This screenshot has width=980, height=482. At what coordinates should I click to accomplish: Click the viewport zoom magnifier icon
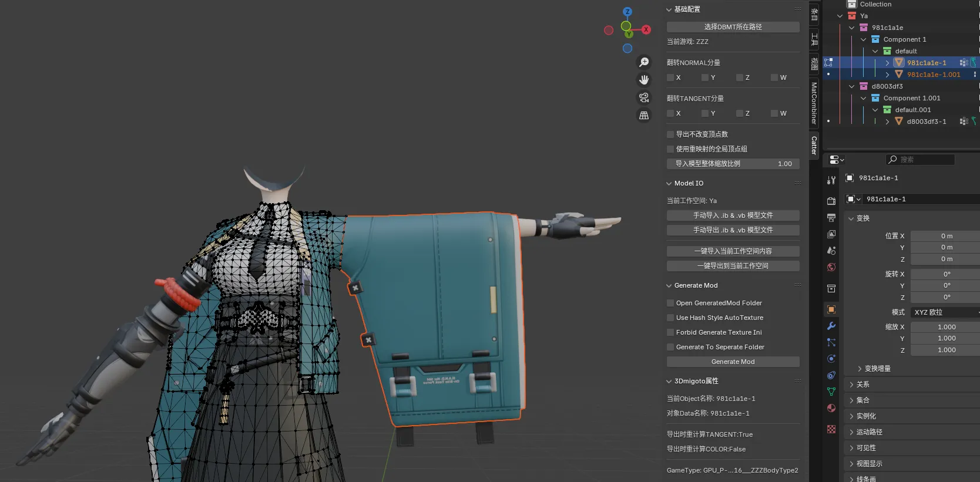(x=644, y=62)
